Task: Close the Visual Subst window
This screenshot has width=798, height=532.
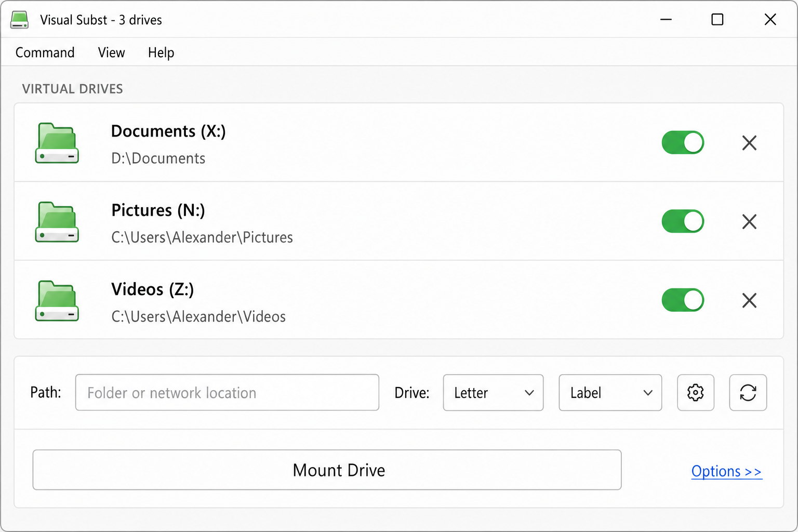Action: click(770, 20)
